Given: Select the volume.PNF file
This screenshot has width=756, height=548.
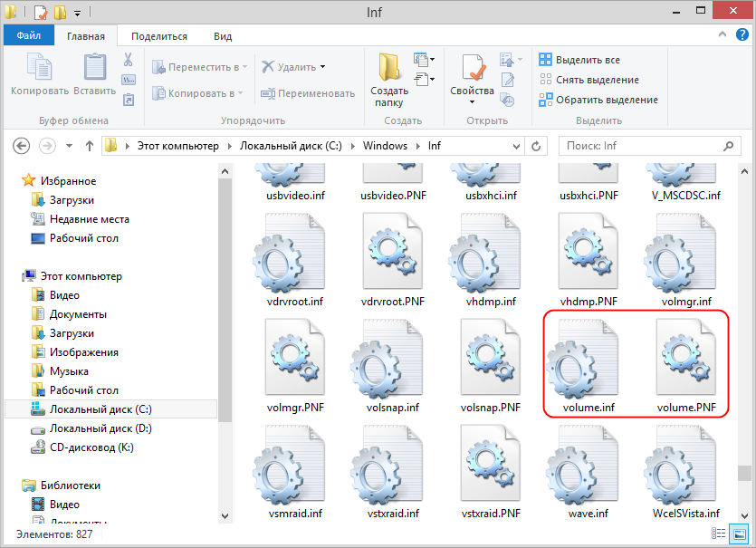Looking at the screenshot, I should click(x=686, y=366).
